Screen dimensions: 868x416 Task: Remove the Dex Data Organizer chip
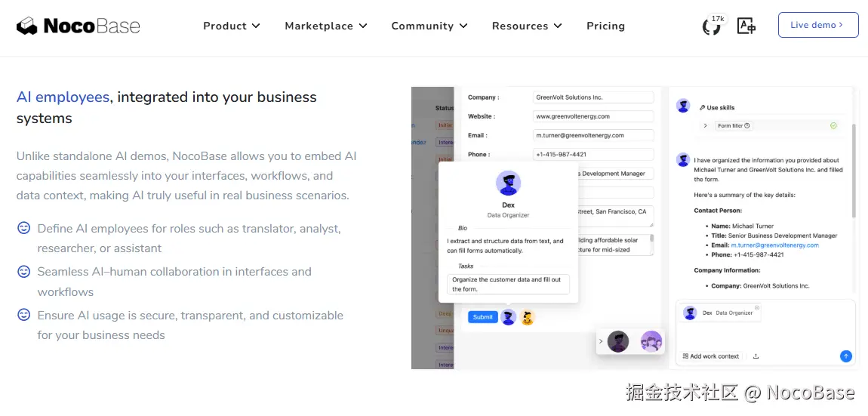coord(757,307)
